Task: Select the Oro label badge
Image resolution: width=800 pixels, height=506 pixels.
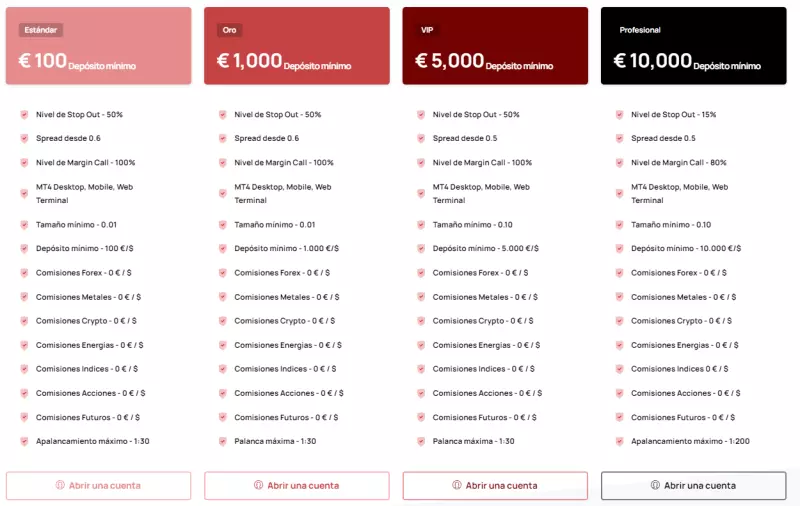Action: 230,30
